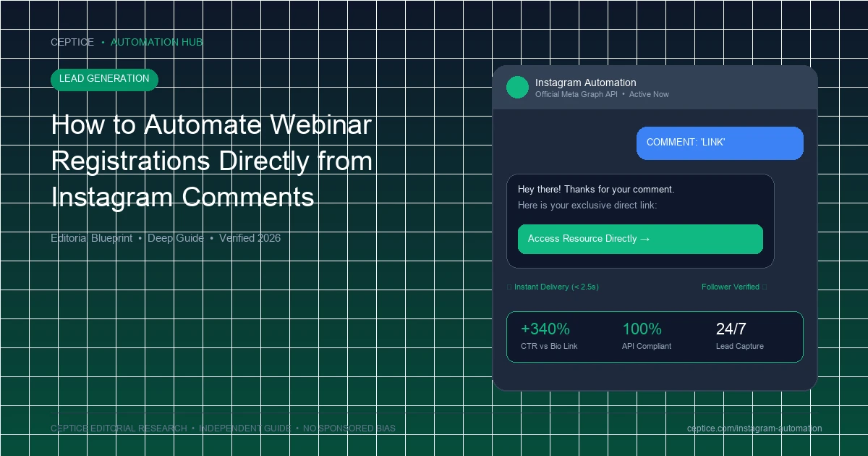This screenshot has width=868, height=456.
Task: Click the COMMENT: 'LINK' chat bubble
Action: (x=720, y=143)
